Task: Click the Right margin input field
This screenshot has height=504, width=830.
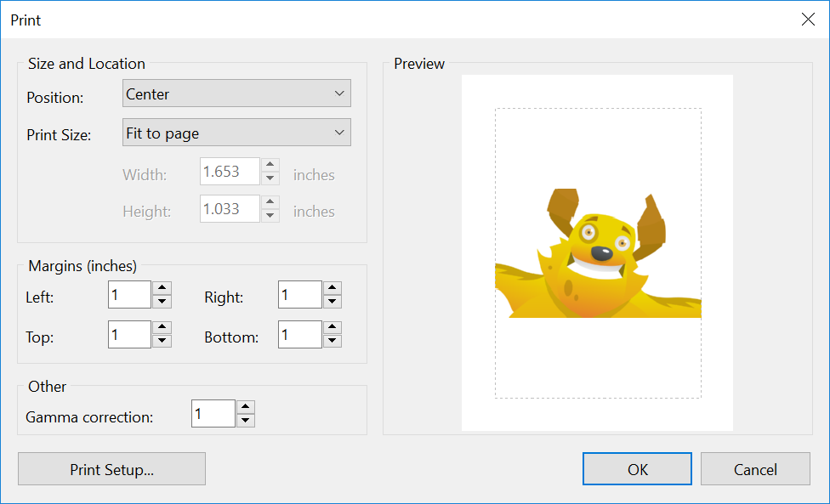Action: point(300,295)
